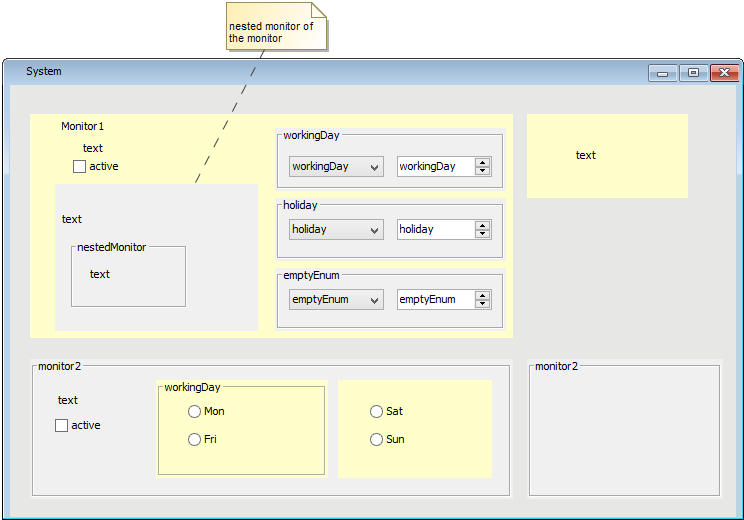Screen dimensions: 744x520
Task: Click the emptyEnum spinner down arrow
Action: (x=483, y=304)
